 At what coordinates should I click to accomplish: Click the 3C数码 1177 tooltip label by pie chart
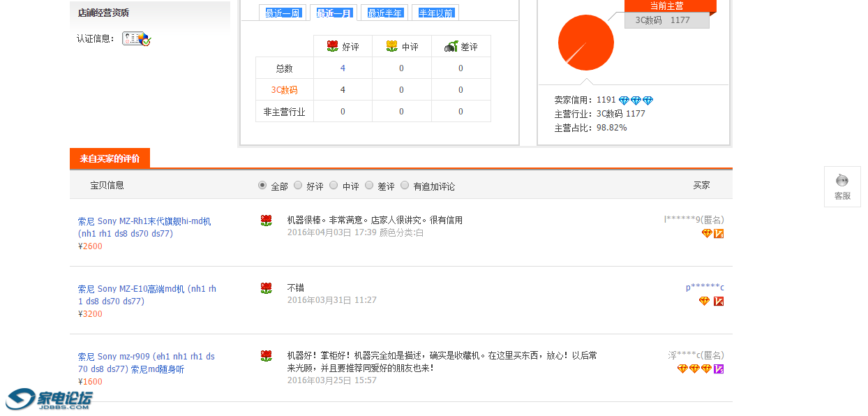coord(666,20)
